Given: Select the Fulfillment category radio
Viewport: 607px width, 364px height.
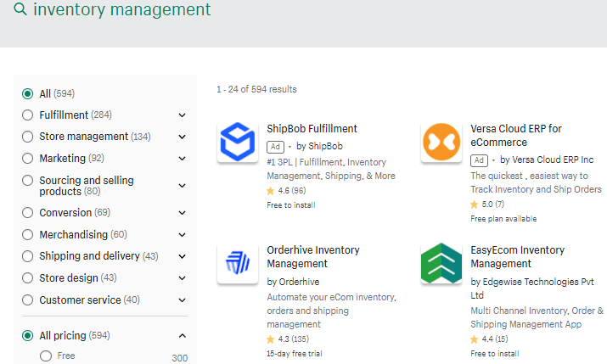Looking at the screenshot, I should point(27,115).
